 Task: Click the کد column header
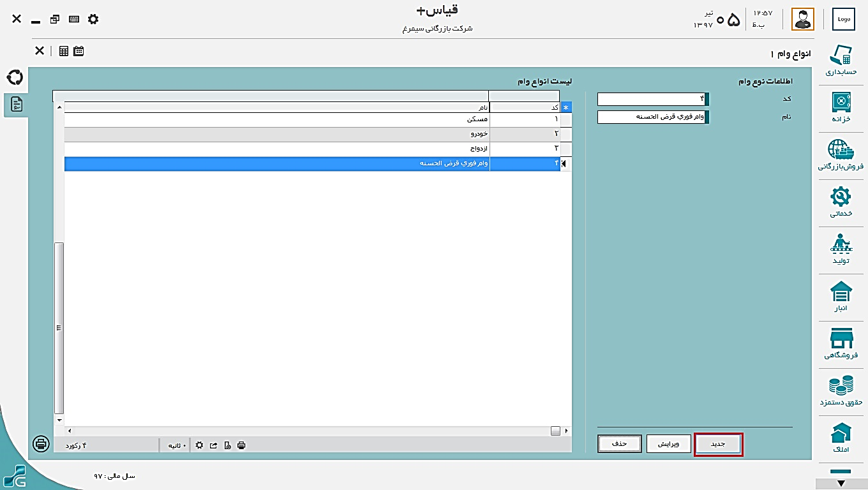525,108
